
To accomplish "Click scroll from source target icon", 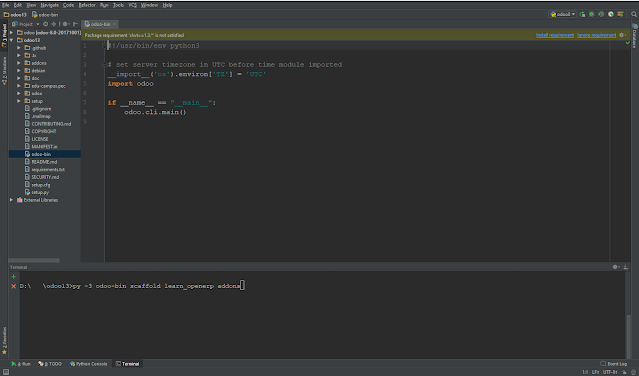I will 46,24.
